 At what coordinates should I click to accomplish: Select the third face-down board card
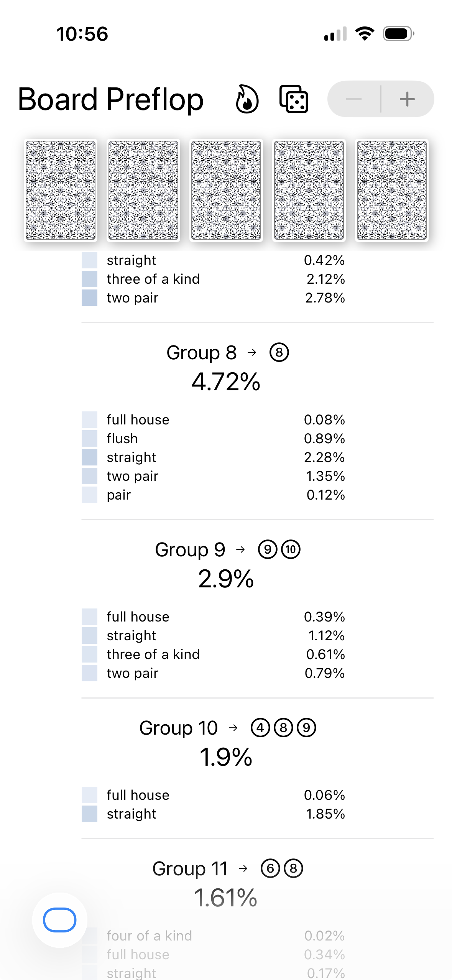click(x=226, y=190)
